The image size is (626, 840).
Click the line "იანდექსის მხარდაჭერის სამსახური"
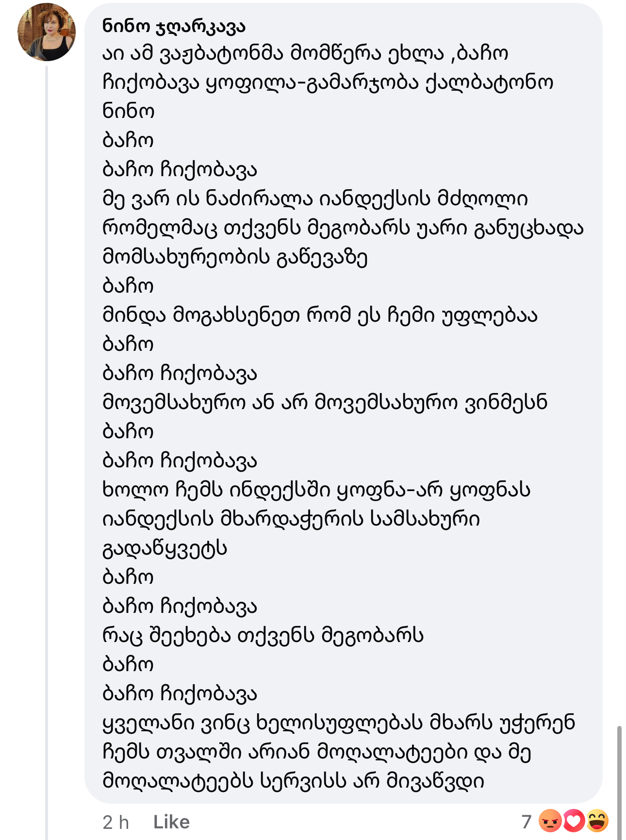tap(291, 519)
